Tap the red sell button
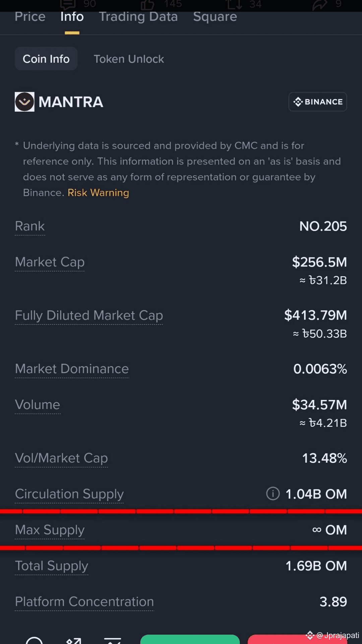The image size is (362, 644). pos(298,639)
